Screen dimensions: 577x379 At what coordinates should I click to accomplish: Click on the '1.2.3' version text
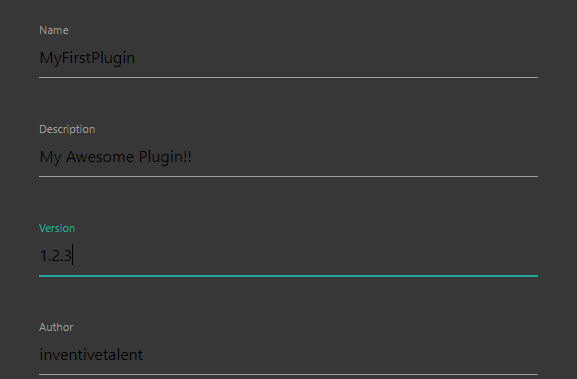55,256
